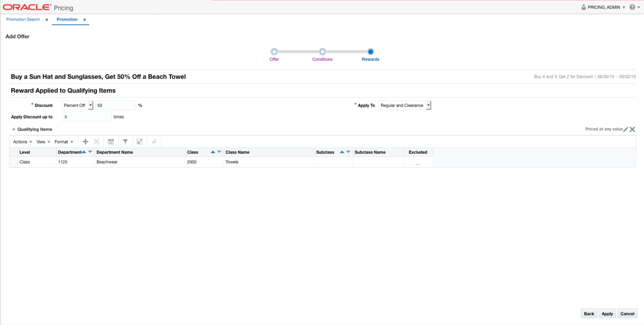
Task: Open the Actions menu
Action: coord(22,142)
